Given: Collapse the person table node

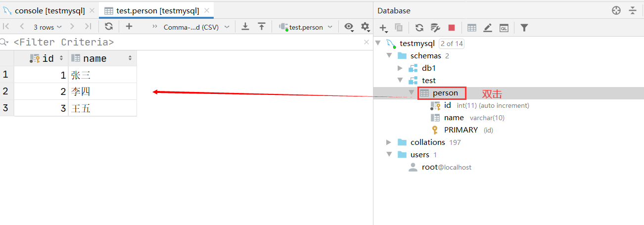Looking at the screenshot, I should pyautogui.click(x=412, y=92).
